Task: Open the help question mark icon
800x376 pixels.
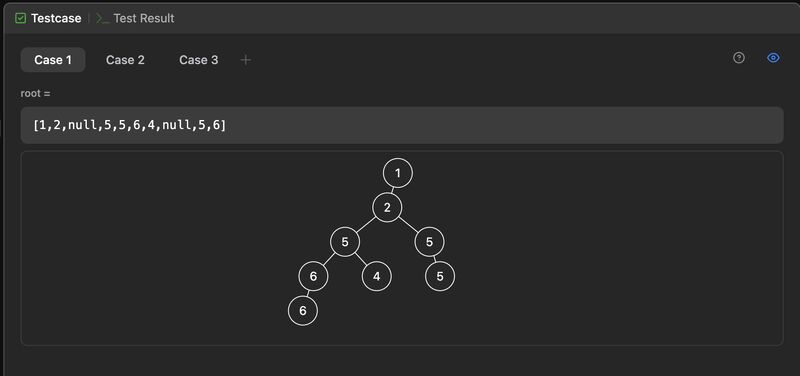Action: tap(739, 58)
